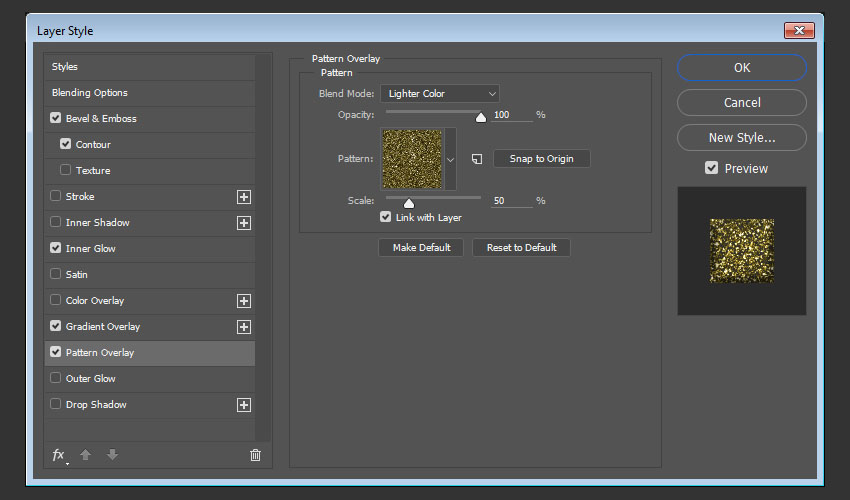Open the Blend Mode dropdown
The width and height of the screenshot is (850, 500).
(x=439, y=94)
